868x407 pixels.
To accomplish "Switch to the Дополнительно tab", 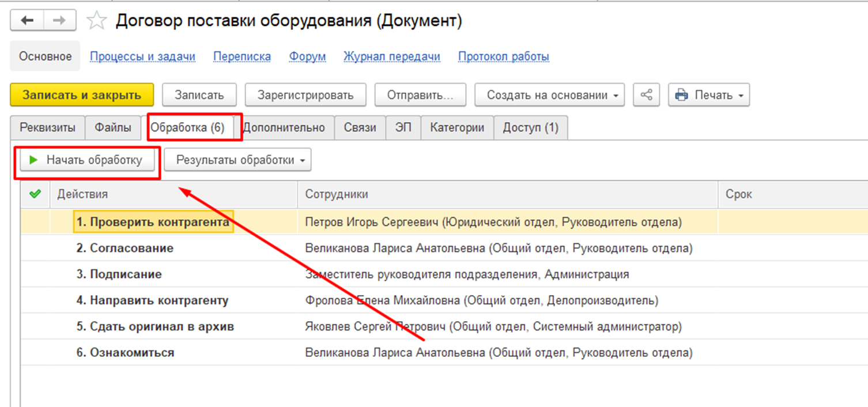I will pos(284,128).
